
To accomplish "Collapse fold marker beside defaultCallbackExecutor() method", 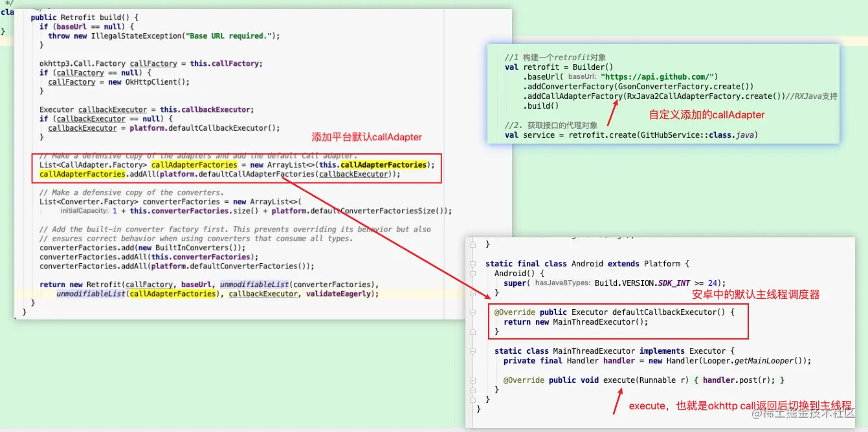I will [x=473, y=312].
